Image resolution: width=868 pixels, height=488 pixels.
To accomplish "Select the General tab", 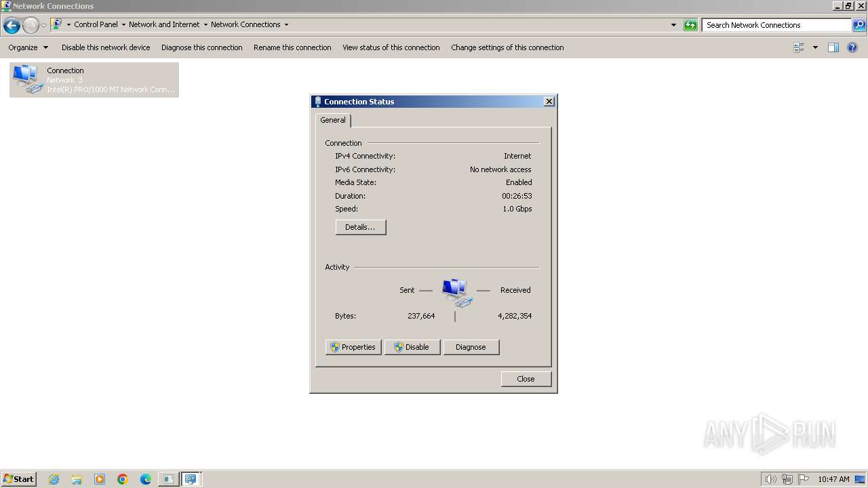I will tap(333, 120).
